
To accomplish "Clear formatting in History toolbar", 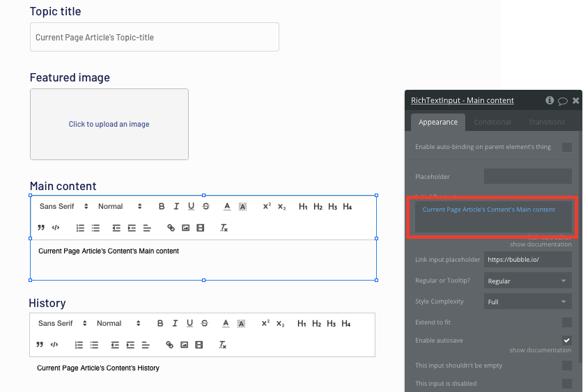I will 222,345.
